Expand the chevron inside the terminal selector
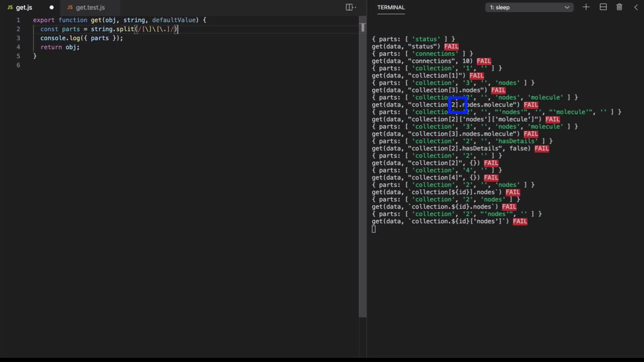Screen dimensions: 644x362 567,7
